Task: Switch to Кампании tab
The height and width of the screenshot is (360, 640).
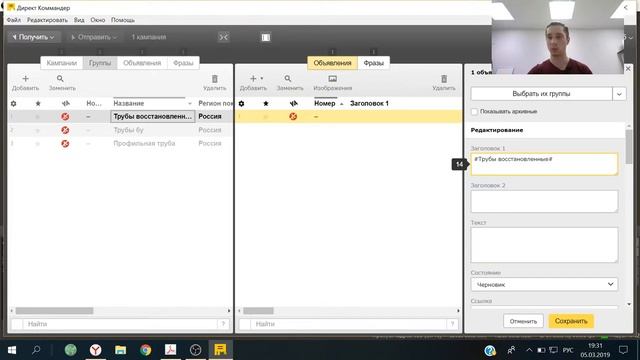Action: 62,63
